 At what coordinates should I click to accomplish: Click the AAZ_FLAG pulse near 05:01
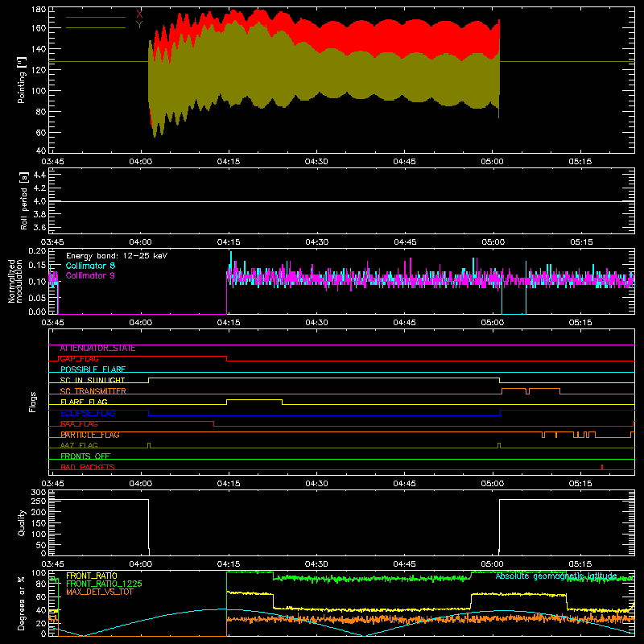coord(499,445)
